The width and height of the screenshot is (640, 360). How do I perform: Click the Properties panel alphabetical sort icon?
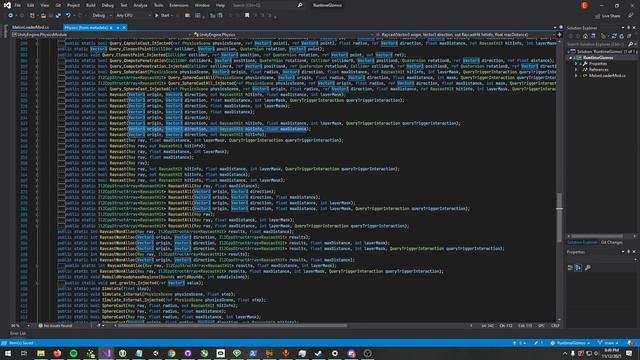(x=578, y=268)
